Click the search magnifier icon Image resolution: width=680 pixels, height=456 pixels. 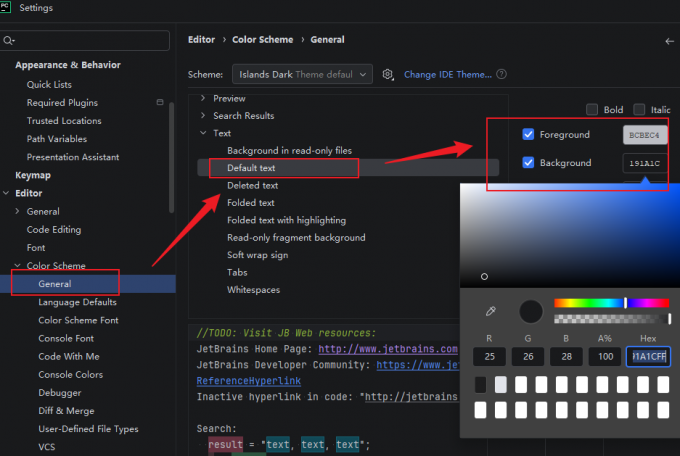tap(8, 40)
